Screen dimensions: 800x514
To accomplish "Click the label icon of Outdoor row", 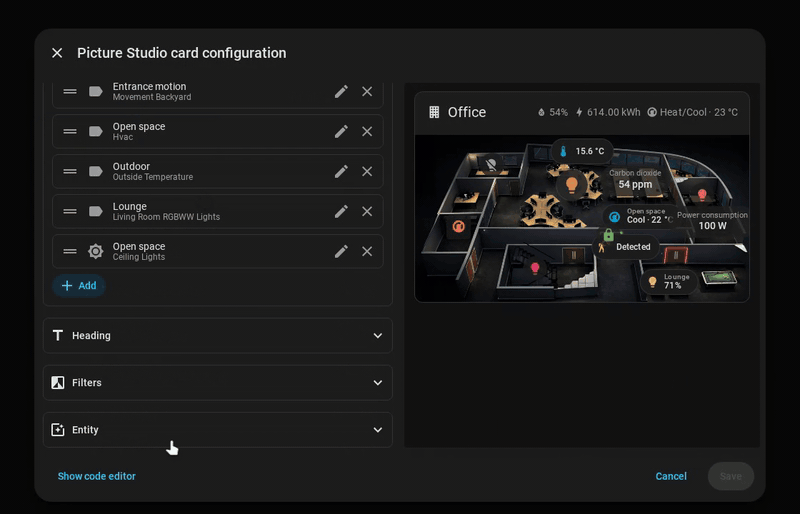I will (95, 172).
